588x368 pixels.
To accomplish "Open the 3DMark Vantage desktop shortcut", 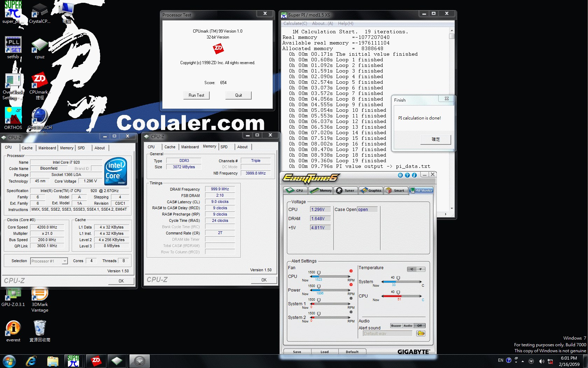I will point(40,300).
